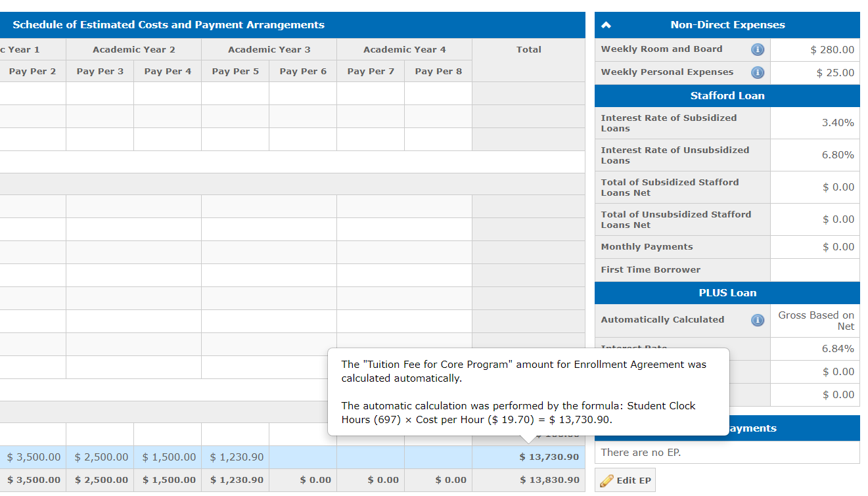Image resolution: width=868 pixels, height=496 pixels.
Task: Click the 6.84% PLUS interest rate value
Action: pos(838,349)
